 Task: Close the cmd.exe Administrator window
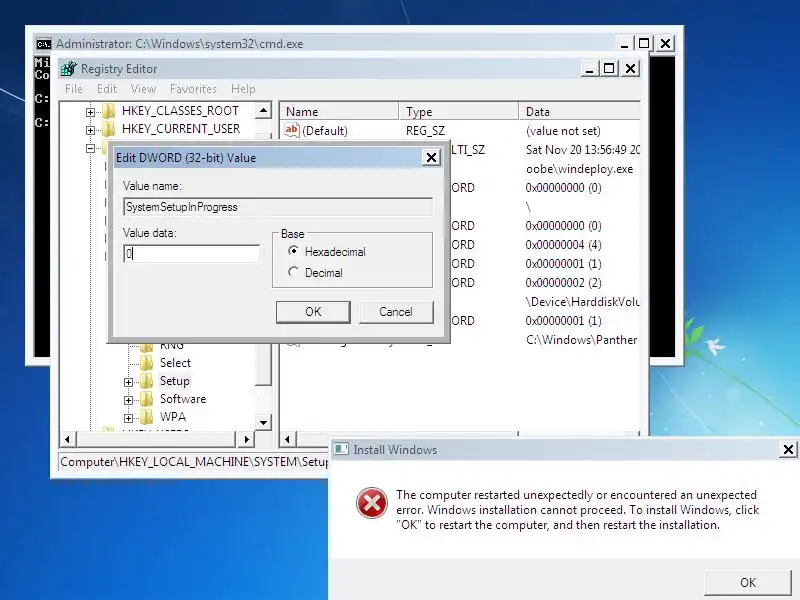pyautogui.click(x=665, y=44)
